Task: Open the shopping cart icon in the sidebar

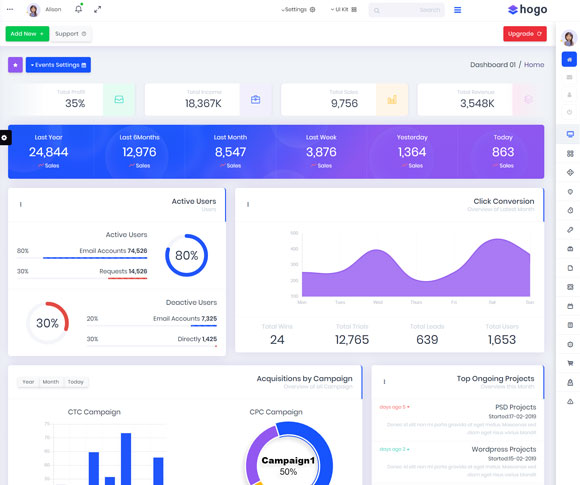Action: (x=570, y=363)
